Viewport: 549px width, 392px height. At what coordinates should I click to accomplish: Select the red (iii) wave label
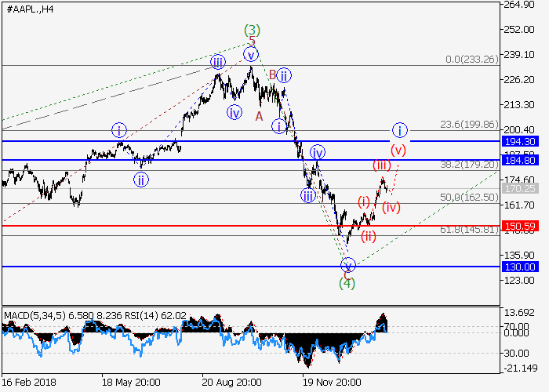point(382,165)
